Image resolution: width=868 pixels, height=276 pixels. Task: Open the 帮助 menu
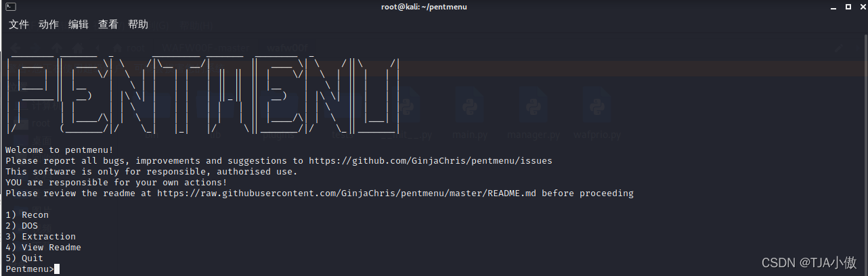[x=138, y=24]
